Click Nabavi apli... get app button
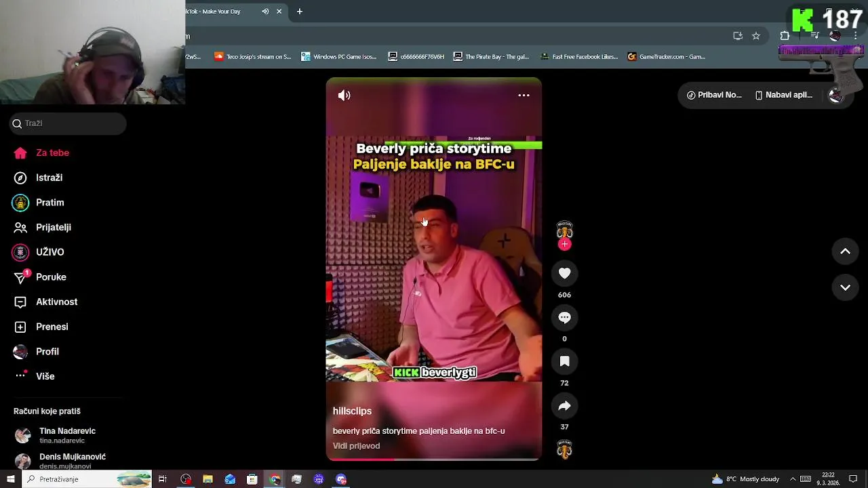This screenshot has height=488, width=868. tap(784, 95)
